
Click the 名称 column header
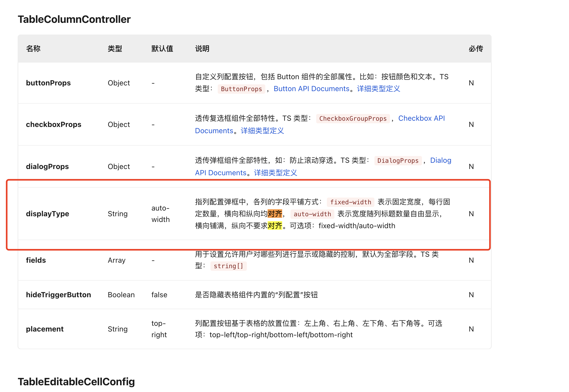[x=33, y=49]
